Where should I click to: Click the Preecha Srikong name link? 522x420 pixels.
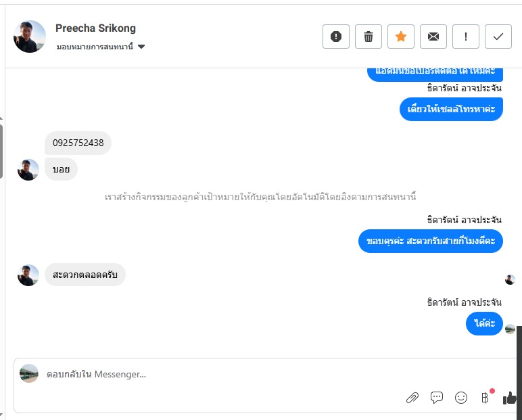[x=95, y=28]
